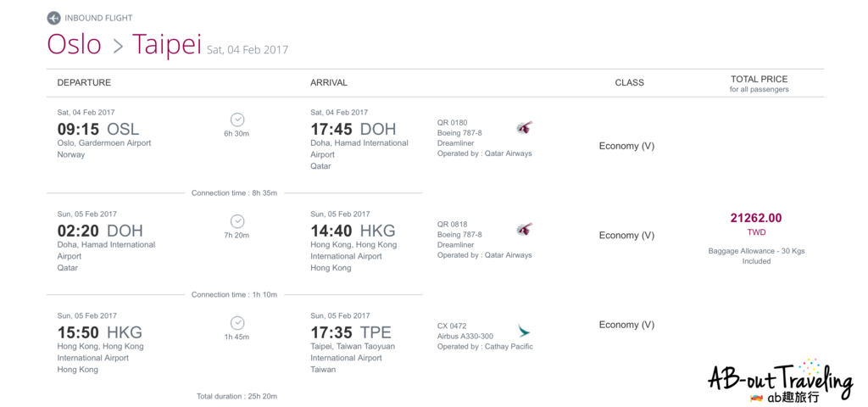Select the ARRIVAL column header

click(x=329, y=83)
